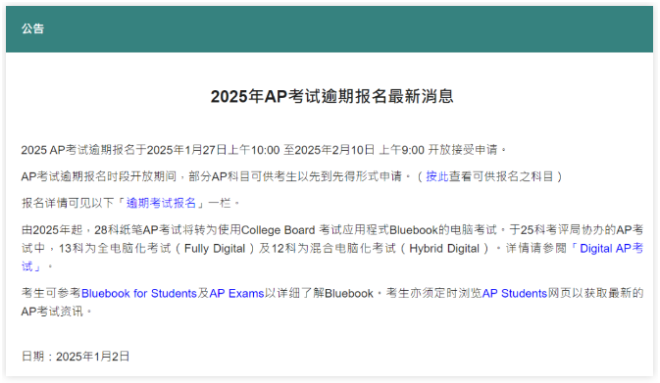Click the text 由2025年起

coord(52,230)
